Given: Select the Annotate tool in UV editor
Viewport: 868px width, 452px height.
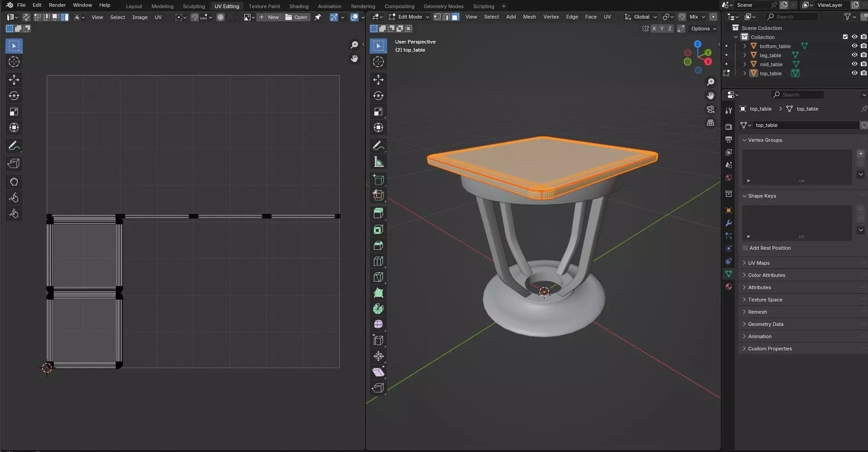Looking at the screenshot, I should [x=14, y=146].
